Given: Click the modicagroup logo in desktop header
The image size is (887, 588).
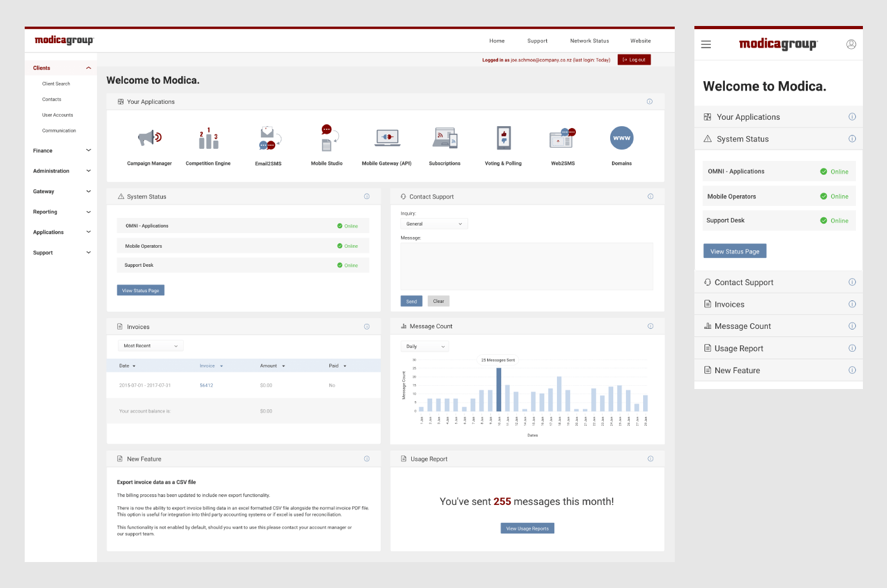Looking at the screenshot, I should coord(64,41).
